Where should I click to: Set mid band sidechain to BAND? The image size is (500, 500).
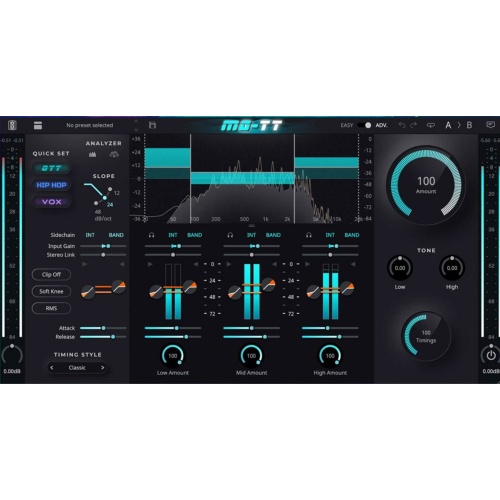273,235
